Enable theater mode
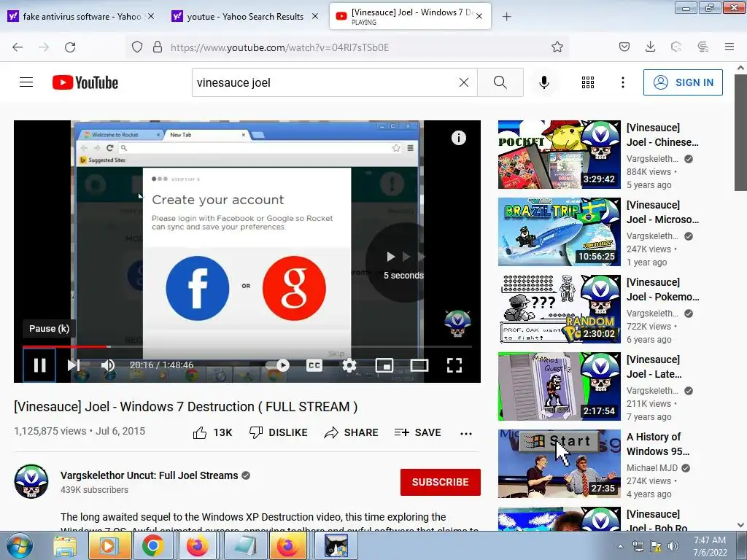This screenshot has height=560, width=747. click(x=419, y=365)
